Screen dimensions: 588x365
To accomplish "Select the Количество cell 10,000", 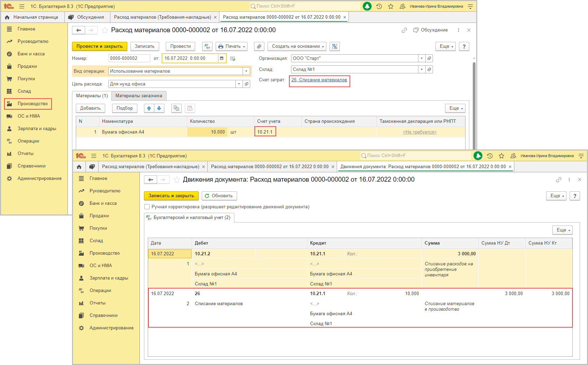I will [207, 132].
